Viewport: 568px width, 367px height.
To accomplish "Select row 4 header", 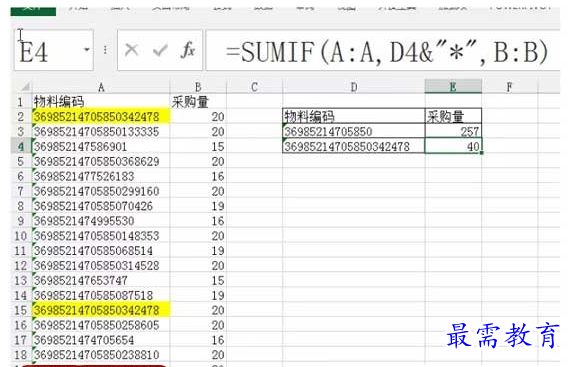I will tap(21, 146).
